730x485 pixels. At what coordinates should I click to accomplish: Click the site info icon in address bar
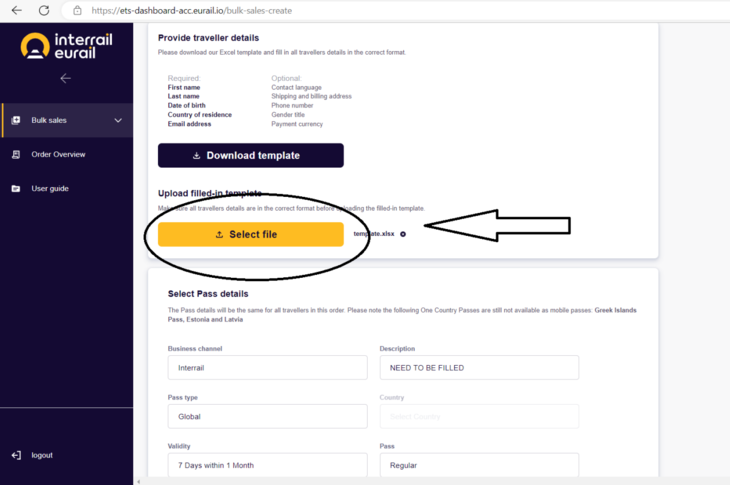pyautogui.click(x=77, y=10)
